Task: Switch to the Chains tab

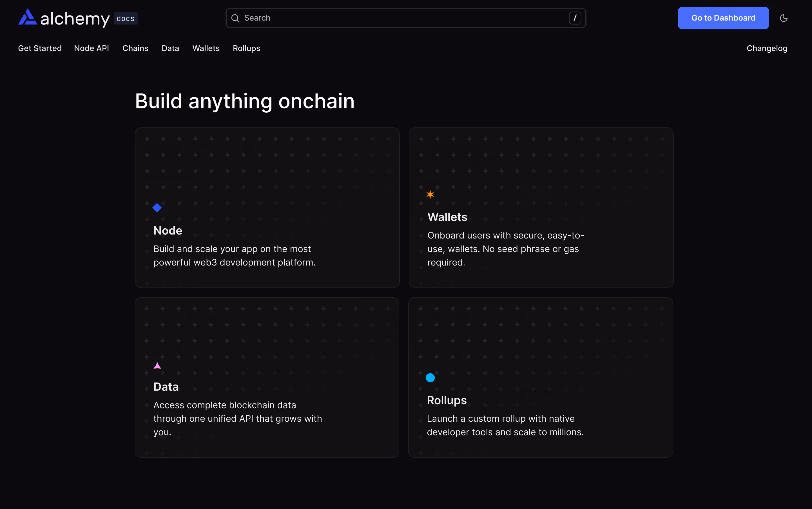Action: (x=135, y=48)
